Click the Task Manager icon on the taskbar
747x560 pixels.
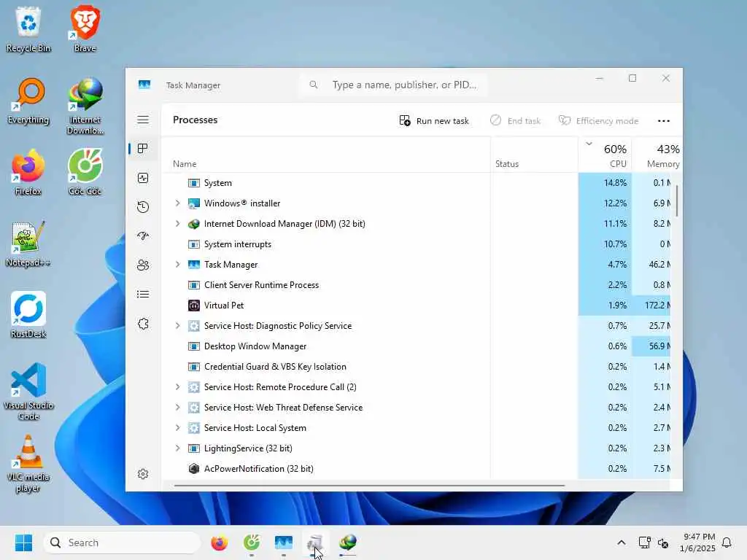coord(284,542)
